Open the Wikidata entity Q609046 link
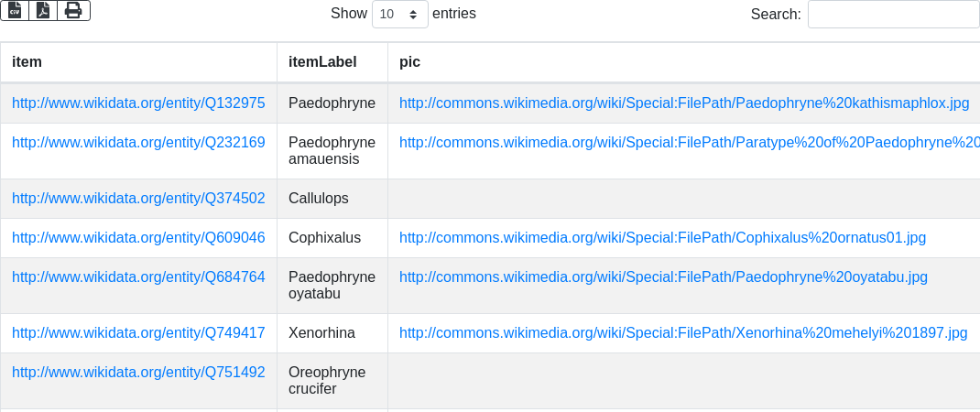980x412 pixels. 138,238
